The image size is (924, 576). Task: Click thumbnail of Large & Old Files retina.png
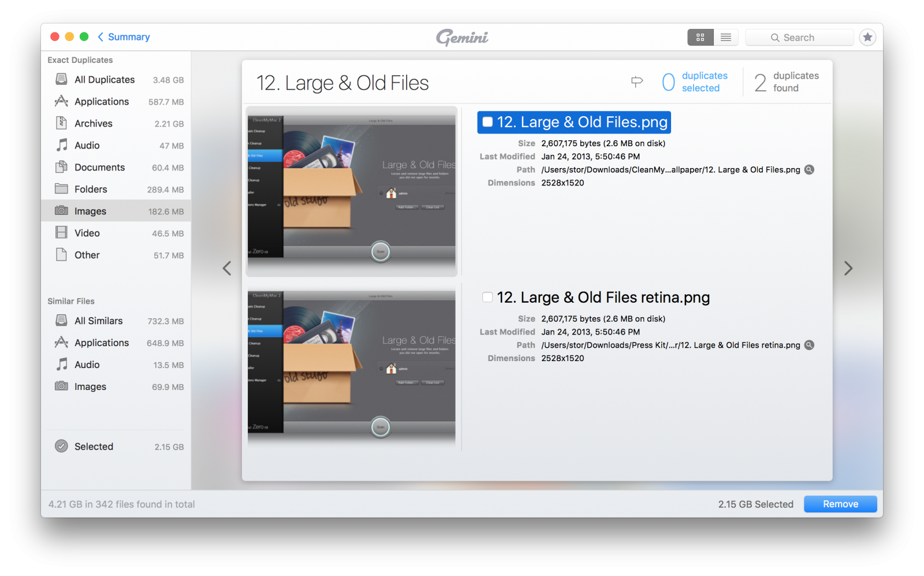(x=352, y=366)
